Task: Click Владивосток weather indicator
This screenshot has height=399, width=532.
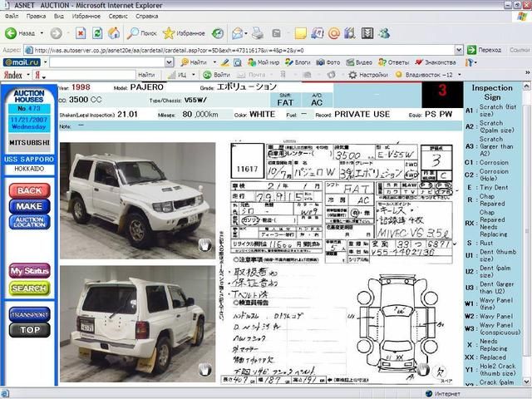Action: [x=424, y=75]
